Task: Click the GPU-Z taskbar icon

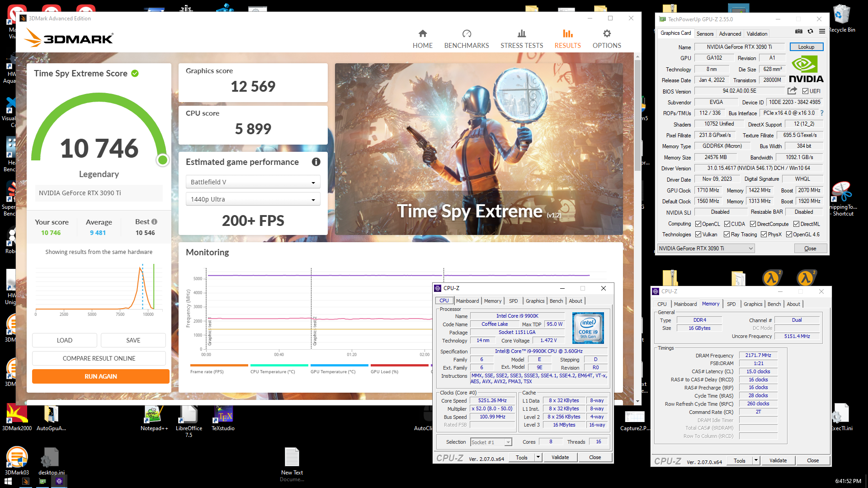Action: (42, 481)
